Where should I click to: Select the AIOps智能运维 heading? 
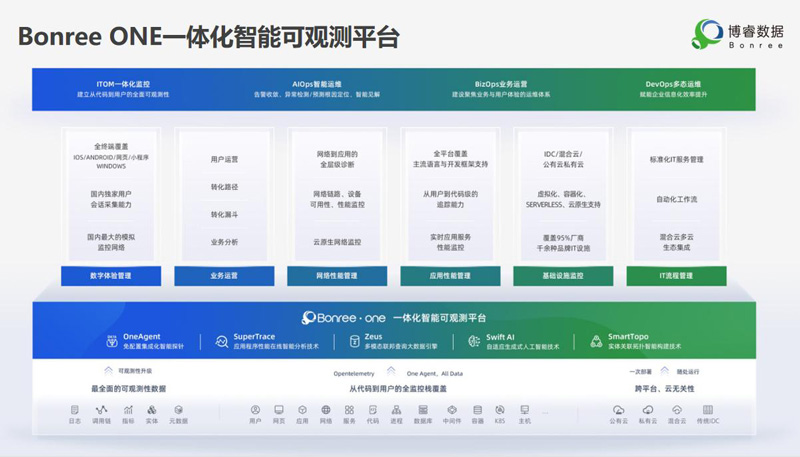pyautogui.click(x=317, y=84)
